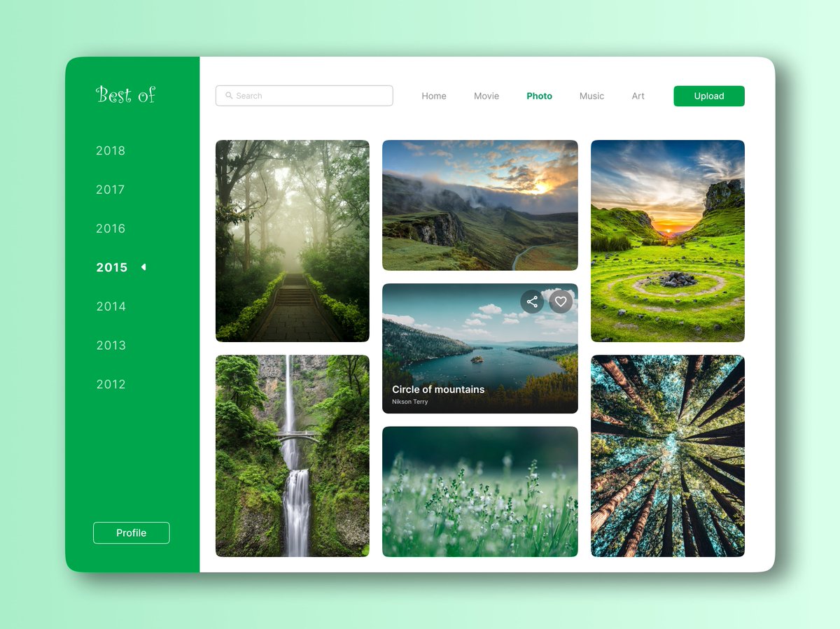Viewport: 840px width, 629px height.
Task: Open the waterfall with bridge photo
Action: pyautogui.click(x=293, y=456)
